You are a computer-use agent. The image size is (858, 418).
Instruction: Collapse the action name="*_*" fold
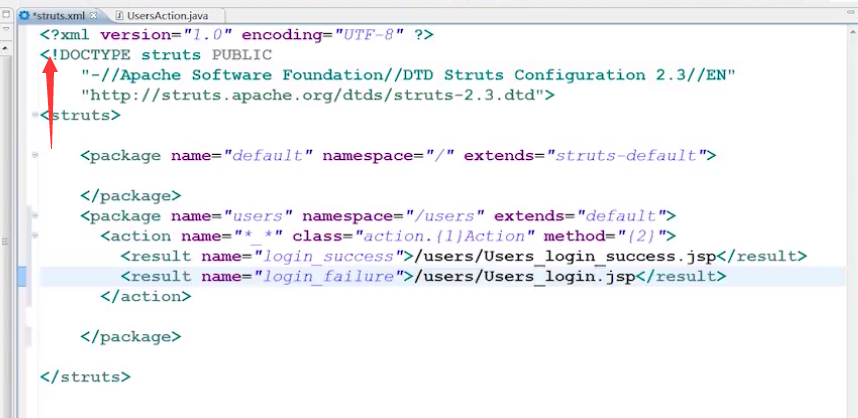pyautogui.click(x=35, y=236)
